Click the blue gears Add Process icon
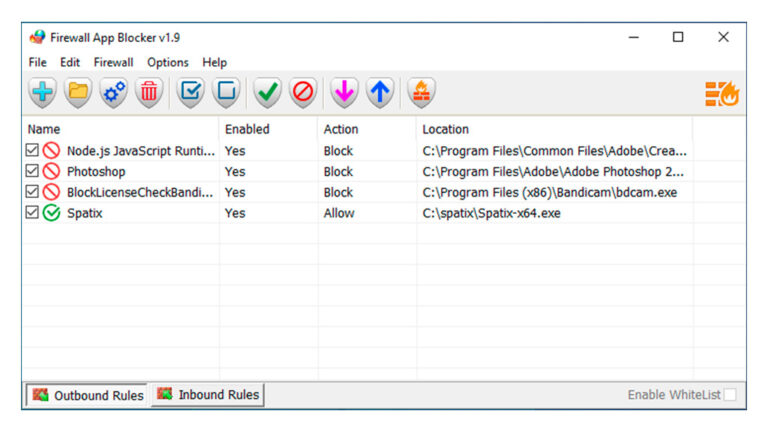This screenshot has height=432, width=768. [114, 92]
